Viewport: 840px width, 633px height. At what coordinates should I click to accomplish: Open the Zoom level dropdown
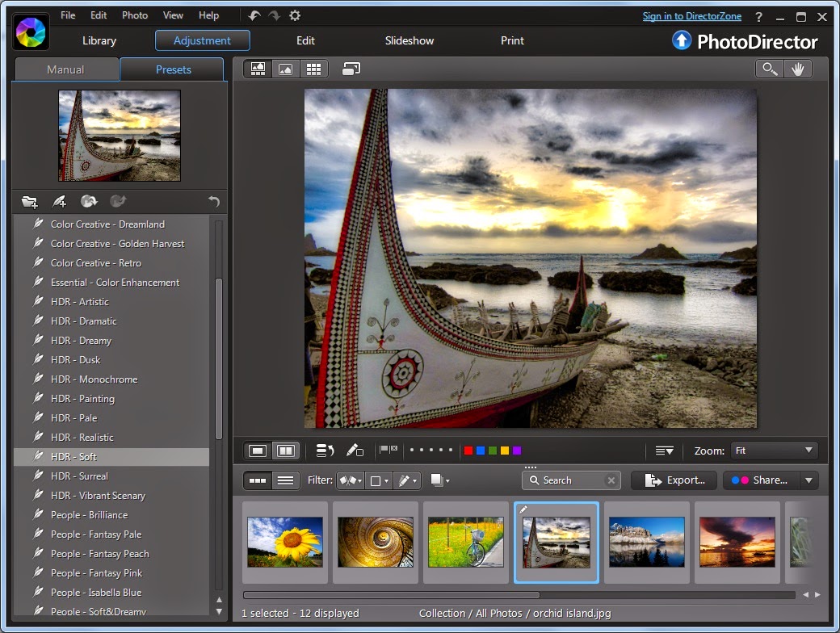click(774, 451)
